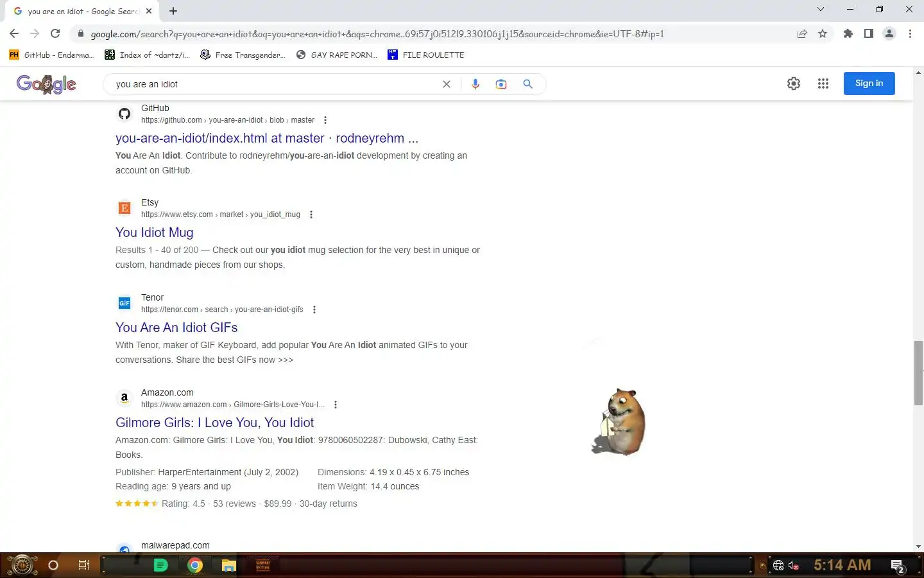This screenshot has height=578, width=924.
Task: Search by image with camera icon
Action: [x=501, y=84]
